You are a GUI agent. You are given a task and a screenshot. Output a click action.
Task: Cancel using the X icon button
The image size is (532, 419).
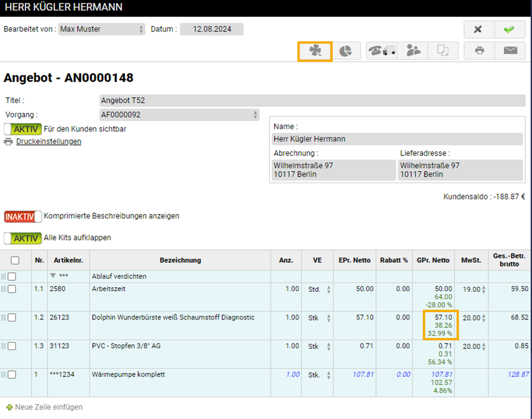[478, 29]
